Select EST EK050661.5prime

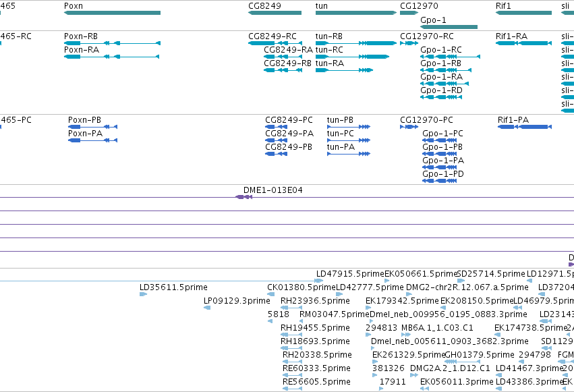pyautogui.click(x=387, y=281)
